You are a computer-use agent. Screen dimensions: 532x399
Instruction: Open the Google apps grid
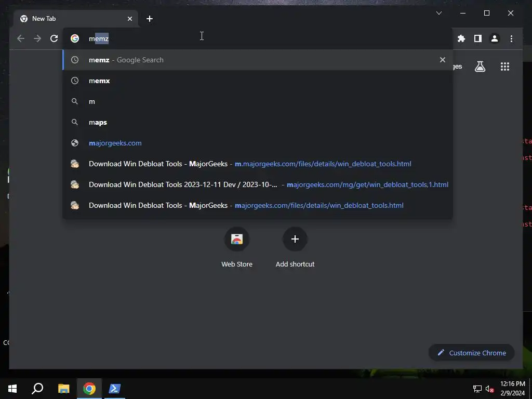tap(505, 66)
